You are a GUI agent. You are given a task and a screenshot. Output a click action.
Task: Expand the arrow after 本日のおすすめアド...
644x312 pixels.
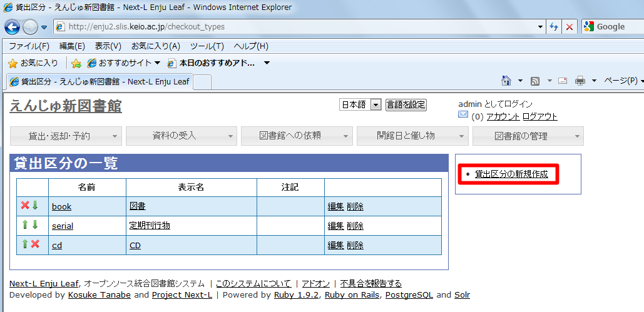[267, 63]
